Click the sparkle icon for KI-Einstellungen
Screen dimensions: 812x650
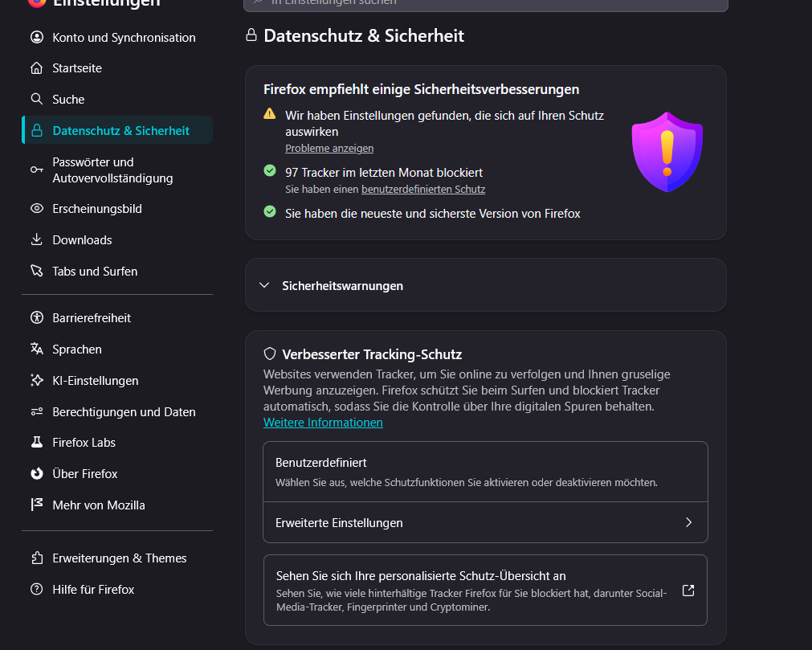37,380
